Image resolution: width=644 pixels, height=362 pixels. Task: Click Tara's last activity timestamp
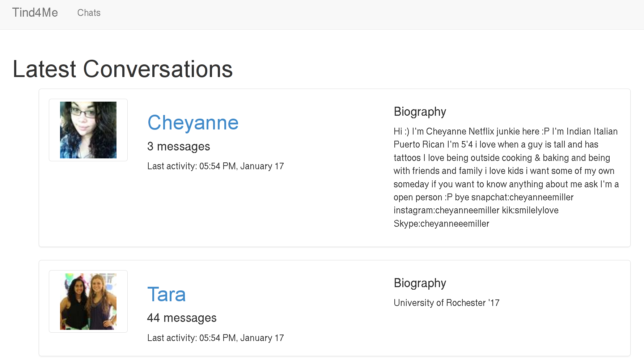click(215, 338)
